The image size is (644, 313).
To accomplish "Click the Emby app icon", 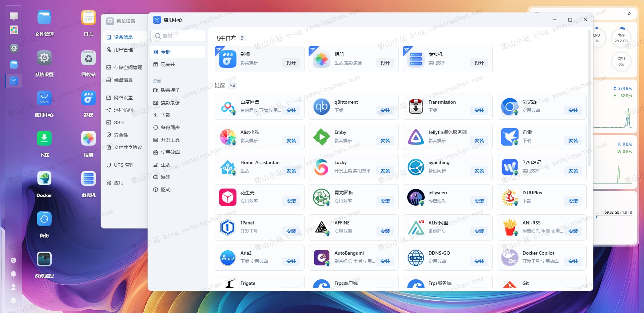I will pyautogui.click(x=322, y=137).
